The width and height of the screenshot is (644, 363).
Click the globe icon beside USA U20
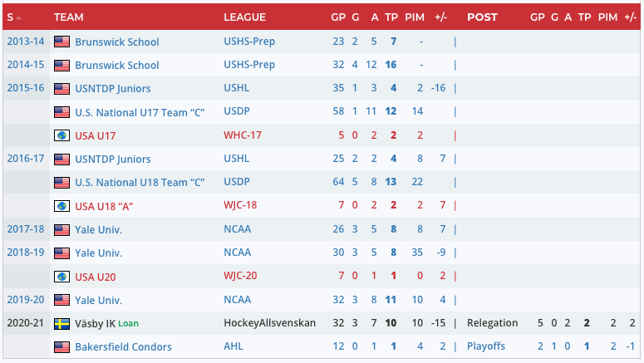pos(61,277)
